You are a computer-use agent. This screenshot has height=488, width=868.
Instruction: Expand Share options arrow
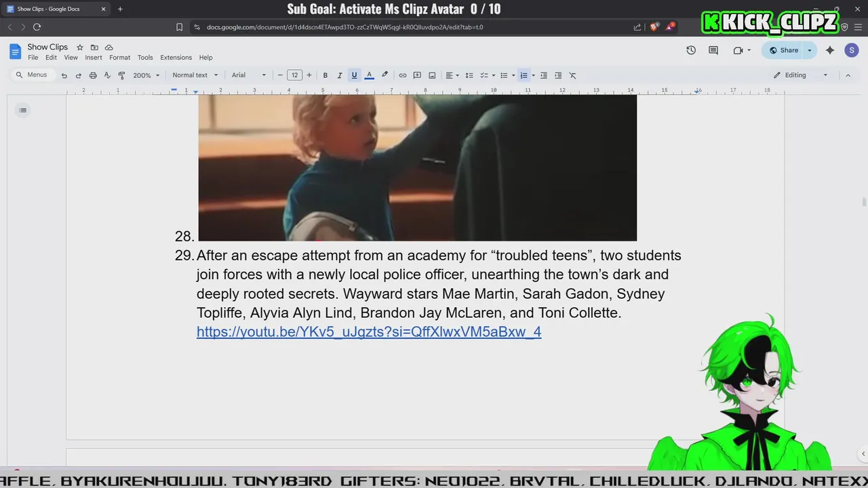(809, 50)
